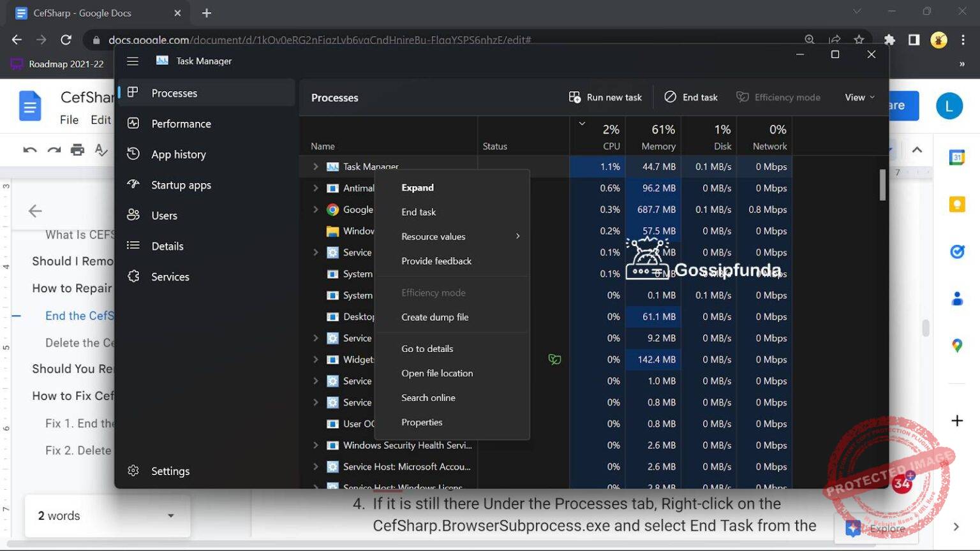Enable Efficiency mode from the Task Manager toolbar
Image resolution: width=980 pixels, height=551 pixels.
(x=778, y=96)
